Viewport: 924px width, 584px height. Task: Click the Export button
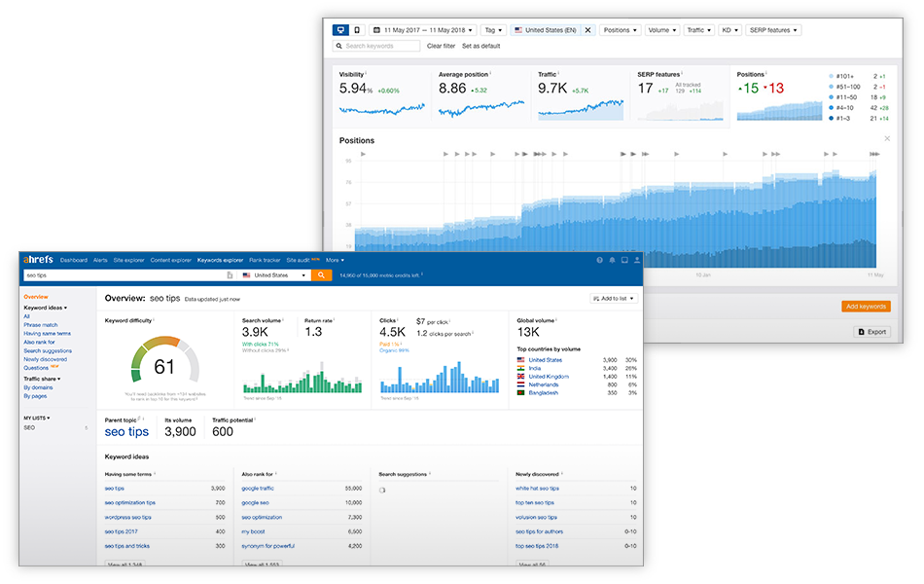pyautogui.click(x=872, y=332)
